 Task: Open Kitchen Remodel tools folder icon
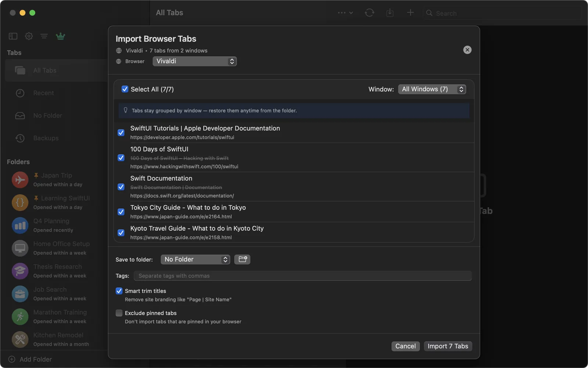(20, 340)
